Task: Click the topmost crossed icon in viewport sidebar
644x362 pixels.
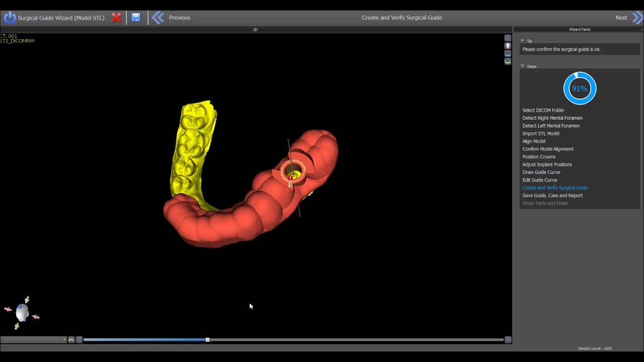Action: pyautogui.click(x=508, y=38)
